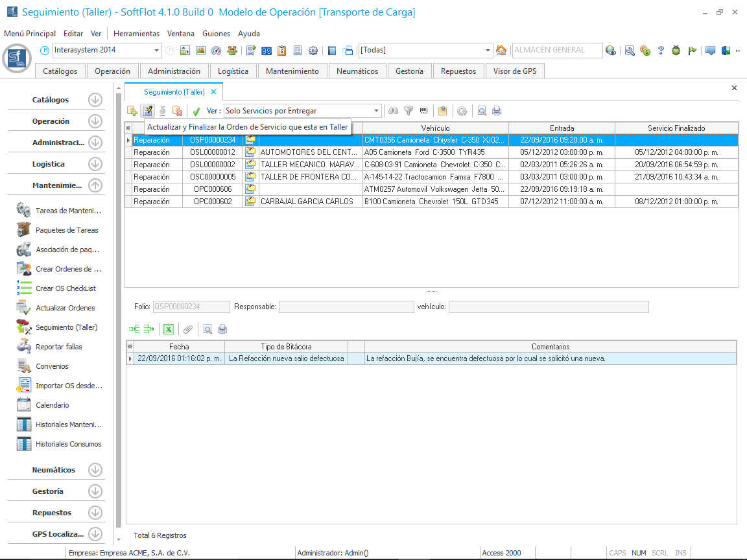The height and width of the screenshot is (560, 747).
Task: Click the funnel filter icon
Action: coord(409,111)
